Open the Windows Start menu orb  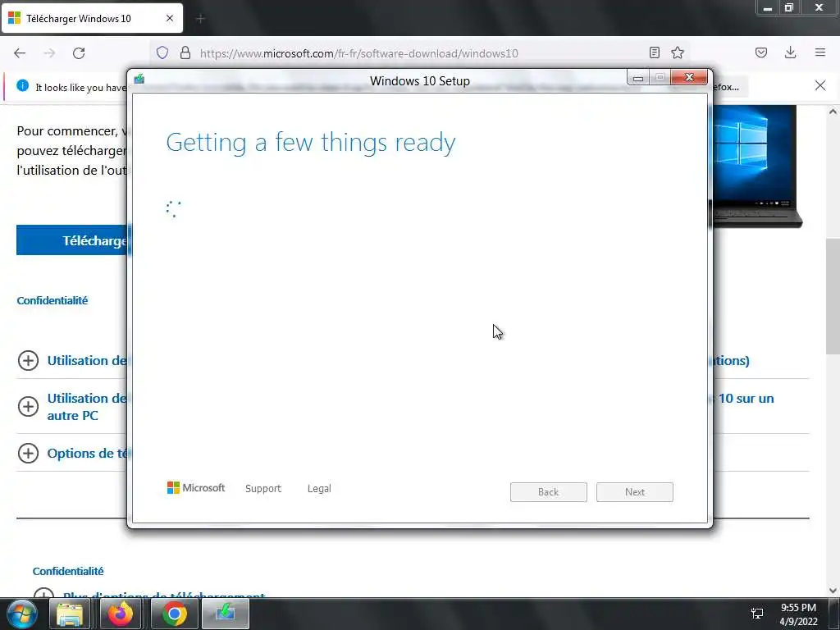pyautogui.click(x=22, y=614)
